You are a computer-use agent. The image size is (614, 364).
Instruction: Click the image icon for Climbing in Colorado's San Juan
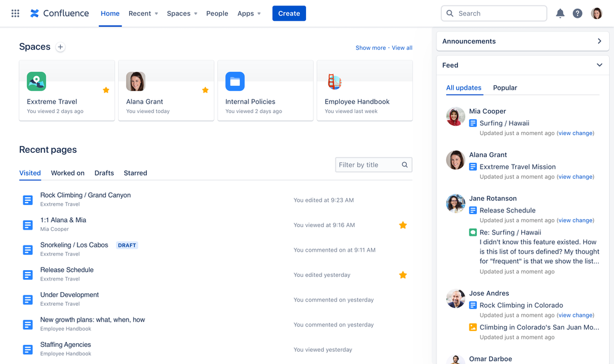[473, 327]
